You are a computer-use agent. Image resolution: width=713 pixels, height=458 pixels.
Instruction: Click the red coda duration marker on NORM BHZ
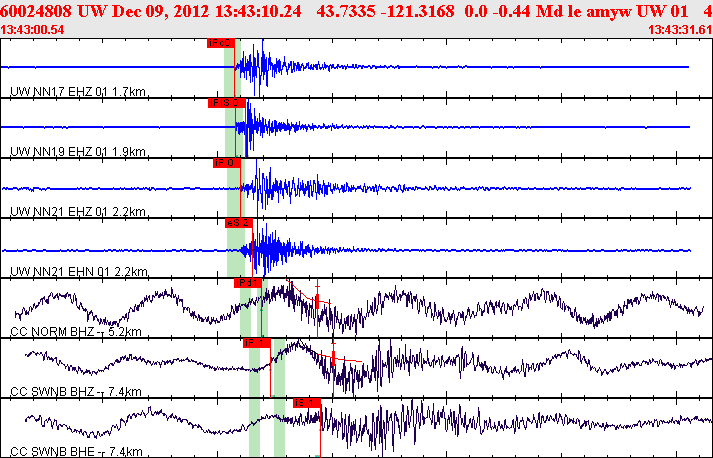coord(317,300)
